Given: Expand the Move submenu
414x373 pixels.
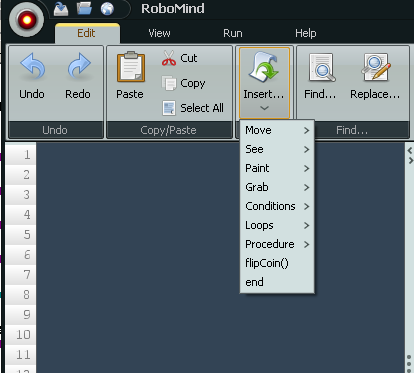Looking at the screenshot, I should click(277, 130).
